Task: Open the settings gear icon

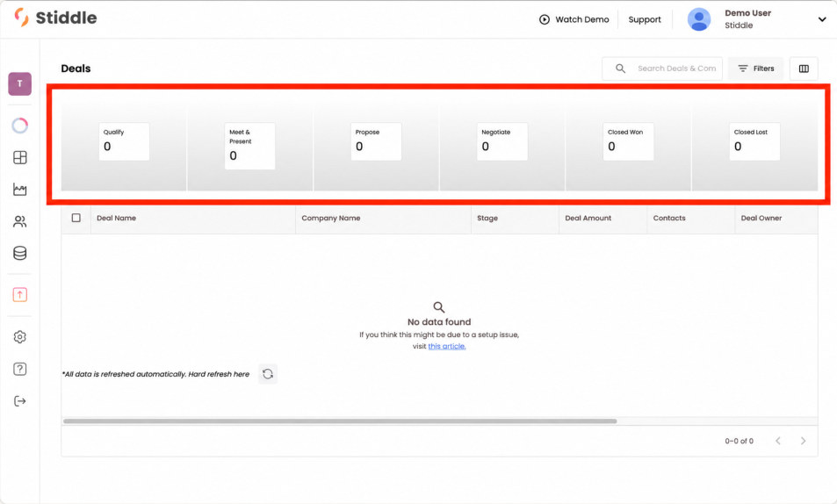Action: [19, 337]
